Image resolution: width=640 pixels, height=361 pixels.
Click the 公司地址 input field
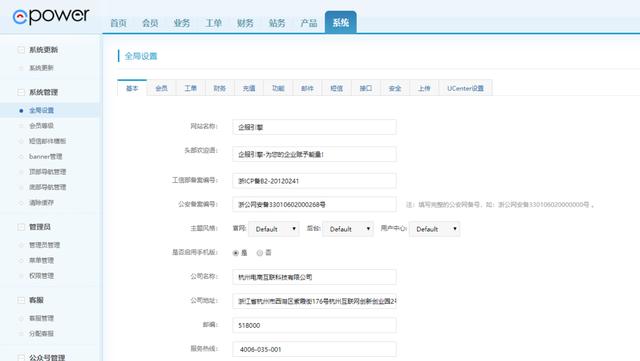314,301
